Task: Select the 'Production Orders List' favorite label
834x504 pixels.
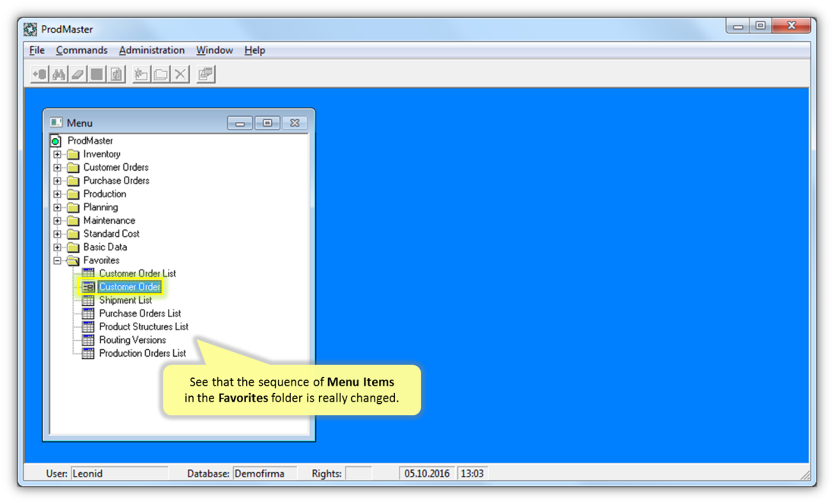Action: [143, 354]
